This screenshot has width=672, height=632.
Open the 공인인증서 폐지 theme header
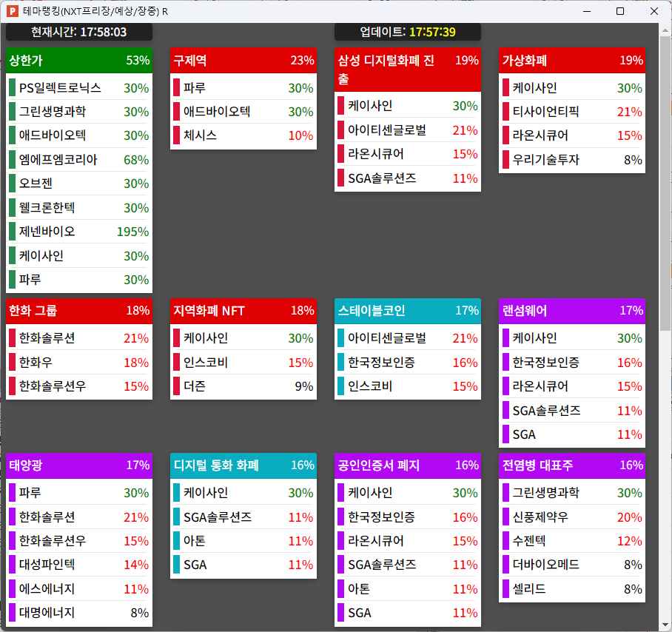pos(408,465)
